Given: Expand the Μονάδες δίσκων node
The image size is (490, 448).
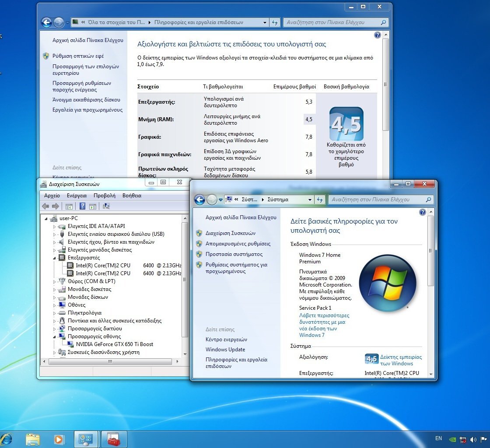Looking at the screenshot, I should click(54, 297).
